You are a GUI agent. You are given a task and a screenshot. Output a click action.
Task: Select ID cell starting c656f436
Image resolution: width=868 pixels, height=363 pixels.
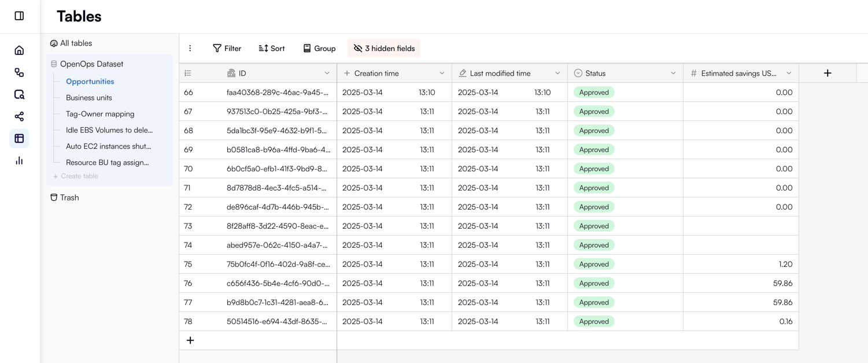click(x=278, y=284)
